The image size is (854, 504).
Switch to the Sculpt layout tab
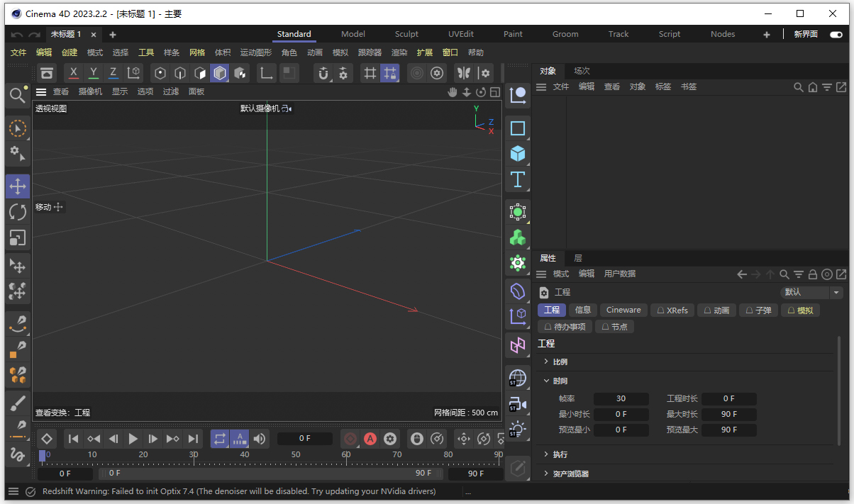(406, 34)
